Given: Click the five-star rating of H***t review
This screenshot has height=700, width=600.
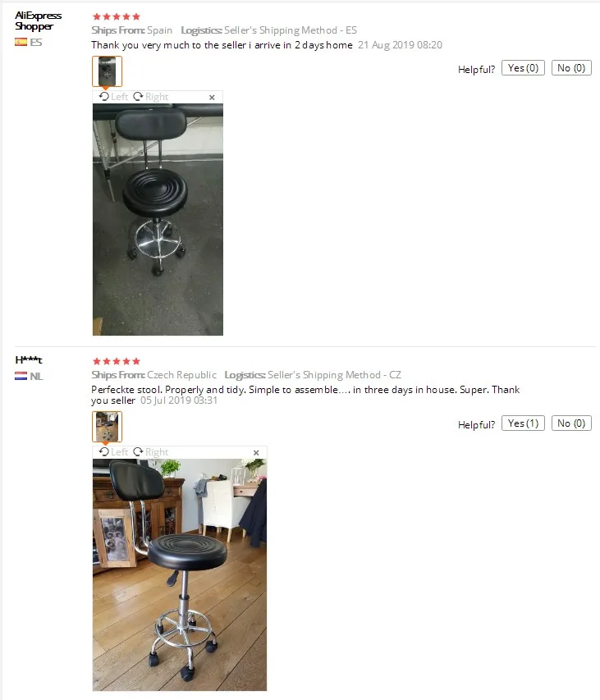Looking at the screenshot, I should pyautogui.click(x=117, y=361).
